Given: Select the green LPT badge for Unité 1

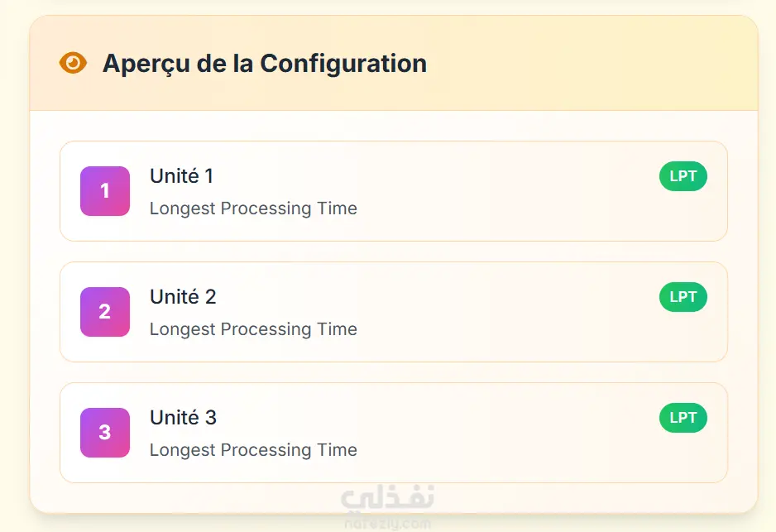Looking at the screenshot, I should [x=683, y=176].
